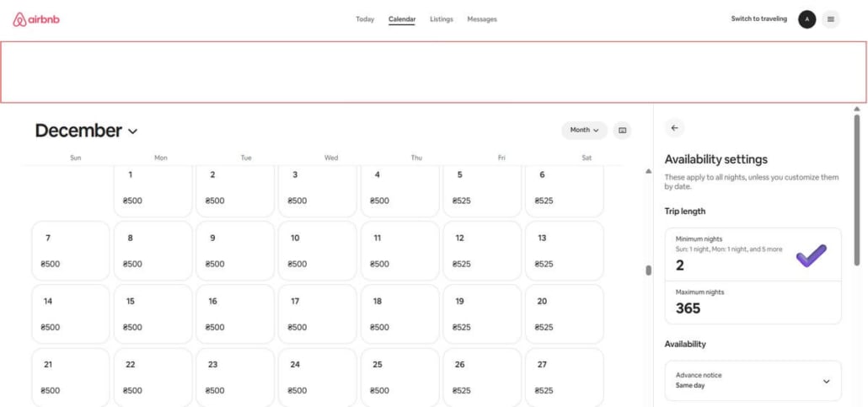The image size is (868, 407).
Task: Select December 27 on the calendar
Action: [565, 378]
